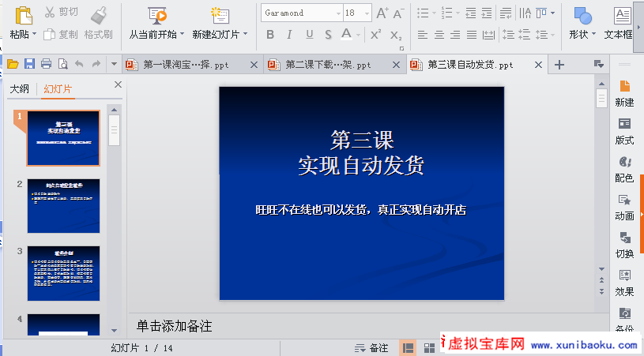Open the Garamond font name dropdown
The width and height of the screenshot is (644, 356).
point(337,13)
